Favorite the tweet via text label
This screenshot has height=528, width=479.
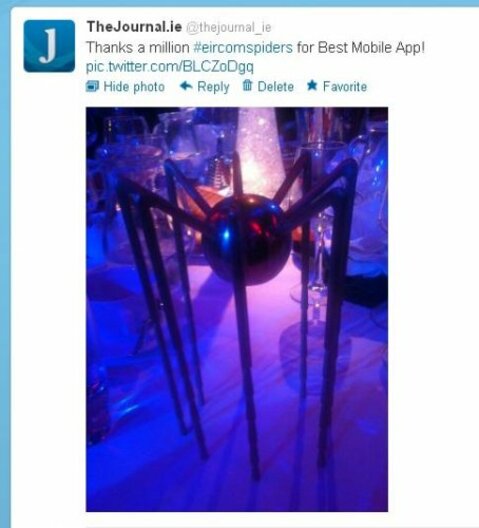point(345,87)
